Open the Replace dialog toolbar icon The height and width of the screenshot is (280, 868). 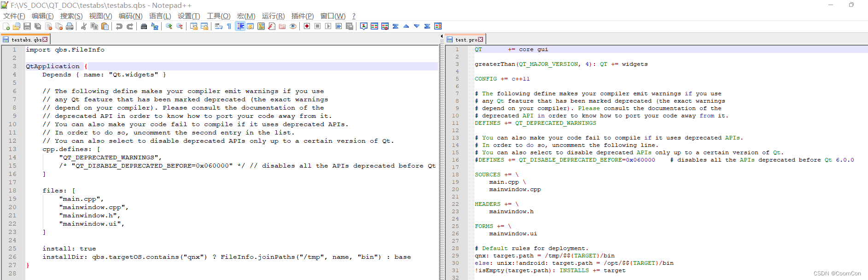click(x=155, y=26)
